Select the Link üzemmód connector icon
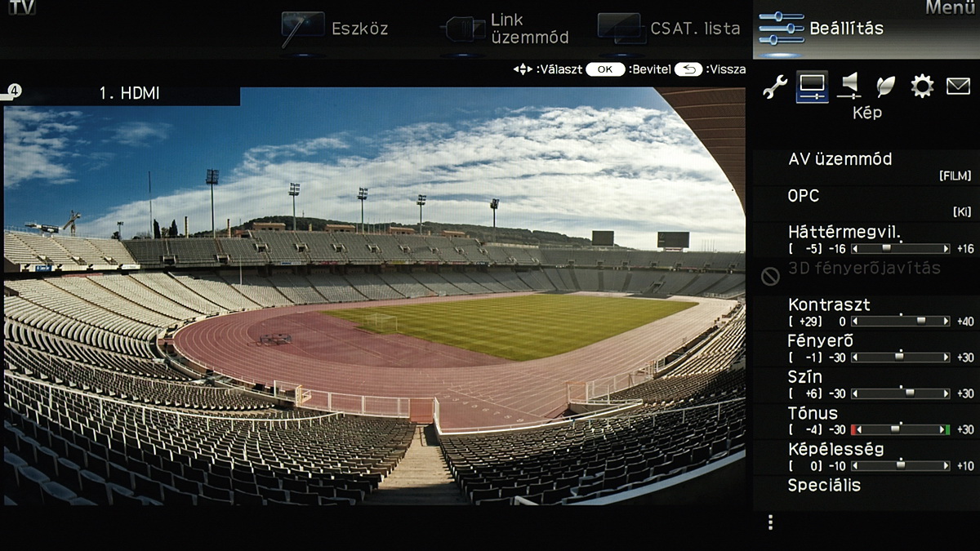Viewport: 980px width, 551px height. pos(463,29)
